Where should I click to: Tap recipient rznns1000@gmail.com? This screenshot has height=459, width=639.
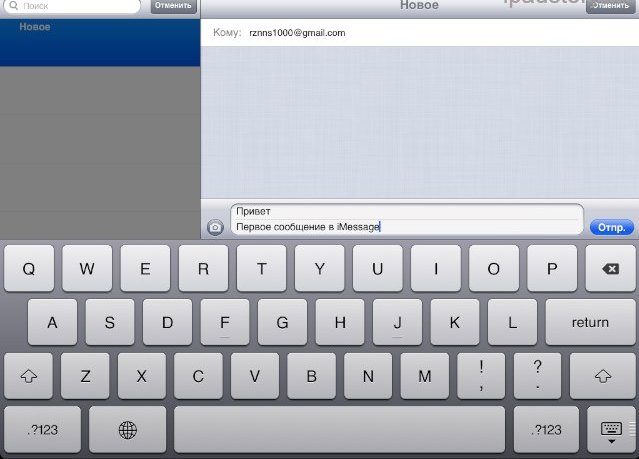point(297,33)
